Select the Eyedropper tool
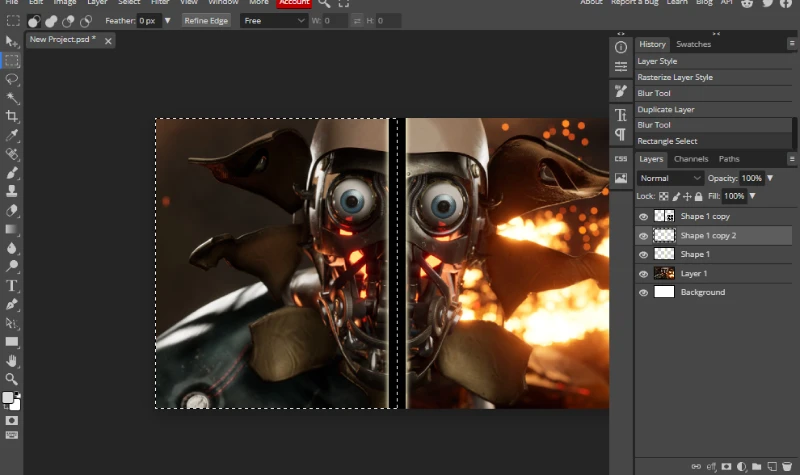Image resolution: width=800 pixels, height=475 pixels. 12,135
